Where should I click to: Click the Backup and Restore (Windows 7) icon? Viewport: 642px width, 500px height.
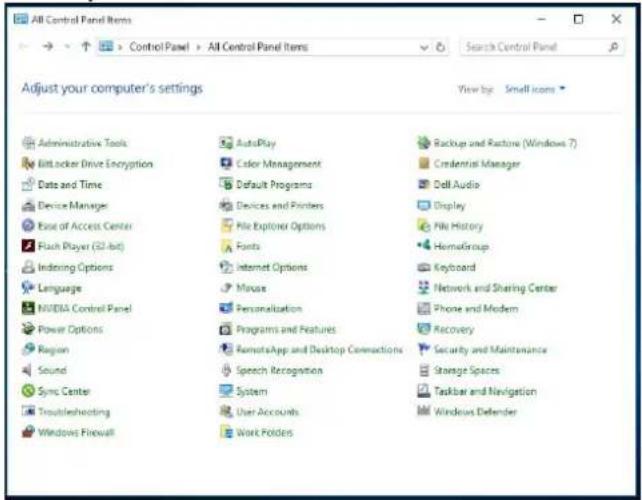(424, 143)
